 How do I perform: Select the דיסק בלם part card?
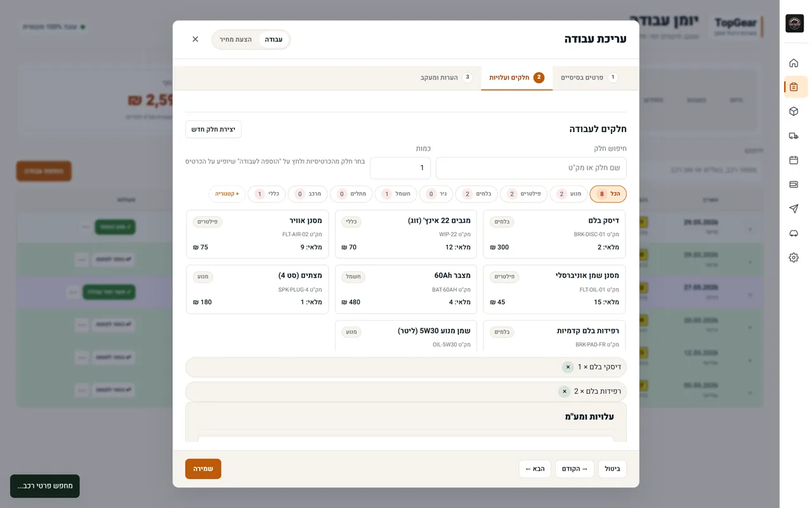(x=554, y=234)
